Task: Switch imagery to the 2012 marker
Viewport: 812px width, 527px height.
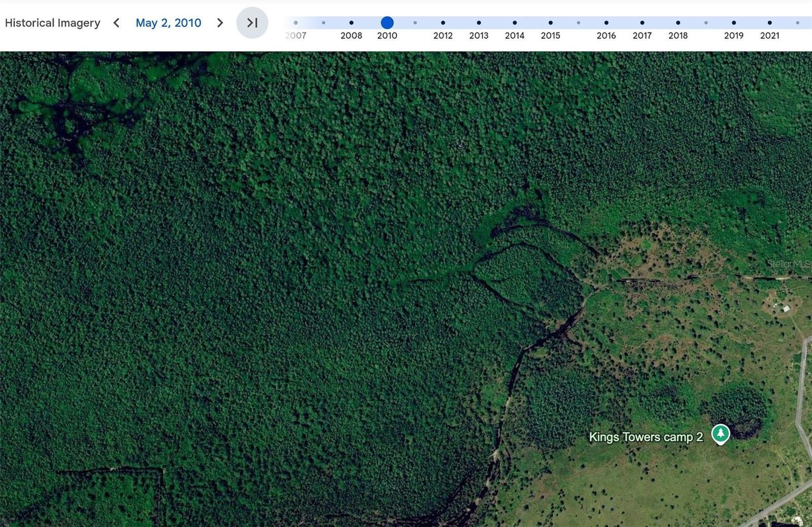Action: 443,23
